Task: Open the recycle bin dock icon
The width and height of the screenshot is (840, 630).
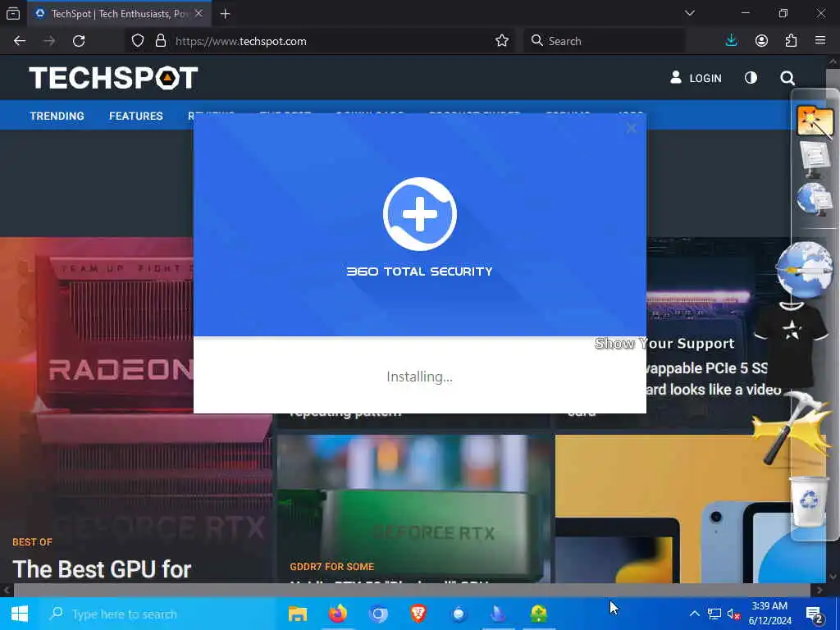Action: pyautogui.click(x=810, y=501)
